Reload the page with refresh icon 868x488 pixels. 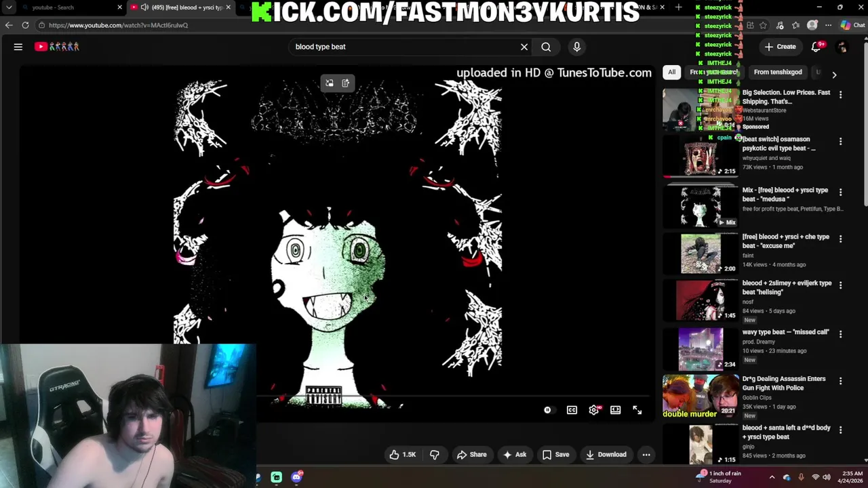(25, 25)
